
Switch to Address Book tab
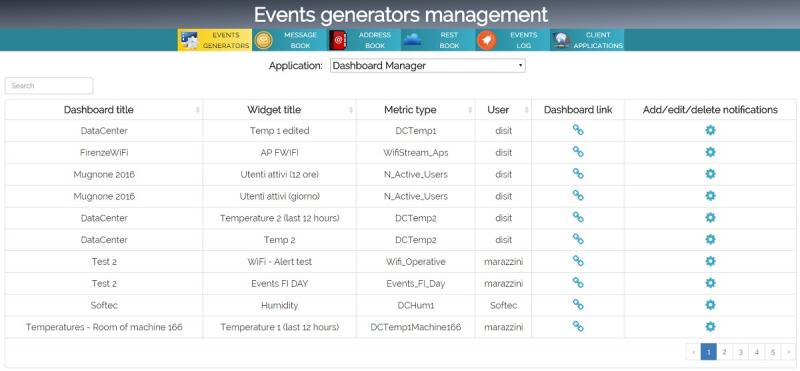(364, 40)
